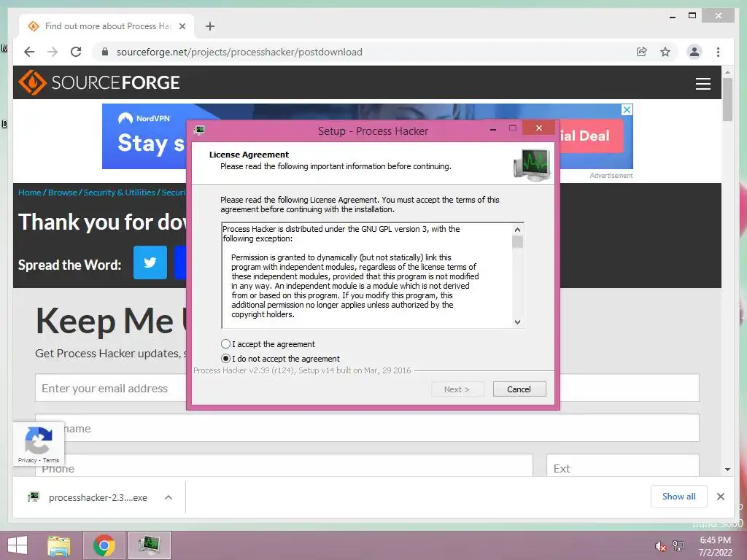Click the reCAPTCHA Privacy link

tap(27, 460)
